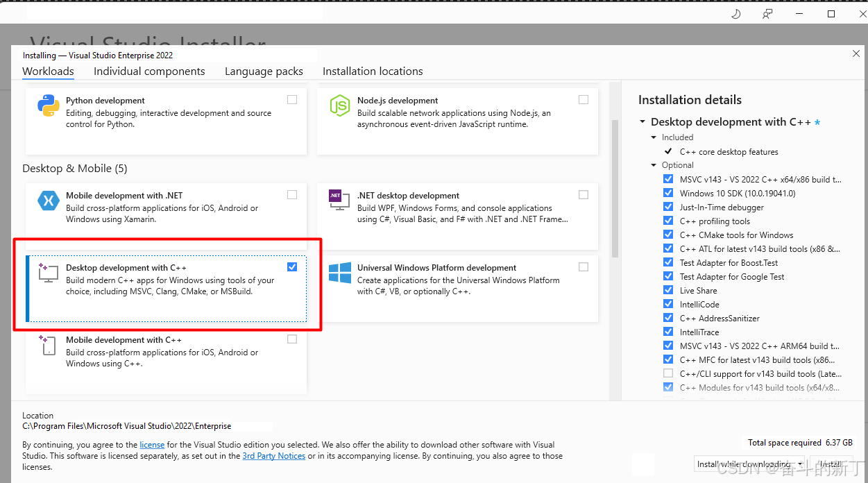Open the send feedback icon in title bar

767,14
